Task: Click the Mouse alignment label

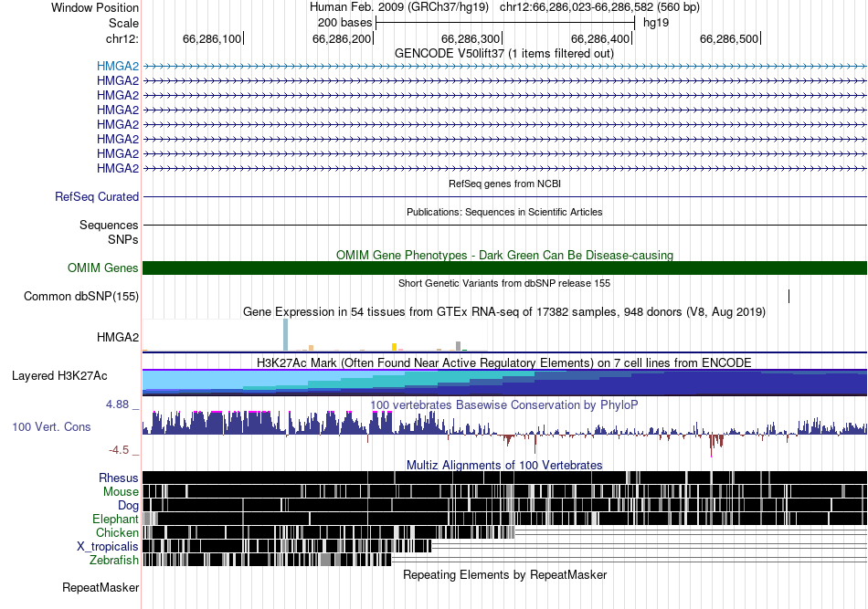Action: [121, 492]
